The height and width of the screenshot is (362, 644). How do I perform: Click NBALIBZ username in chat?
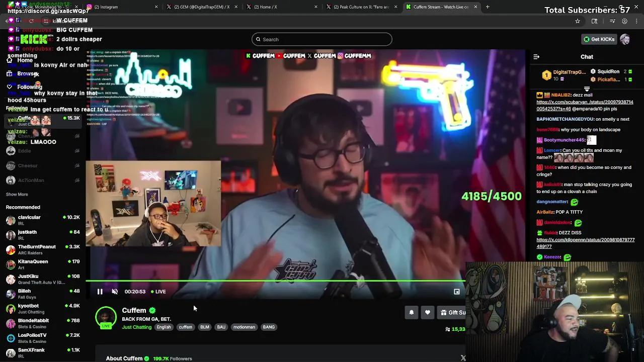click(x=561, y=95)
